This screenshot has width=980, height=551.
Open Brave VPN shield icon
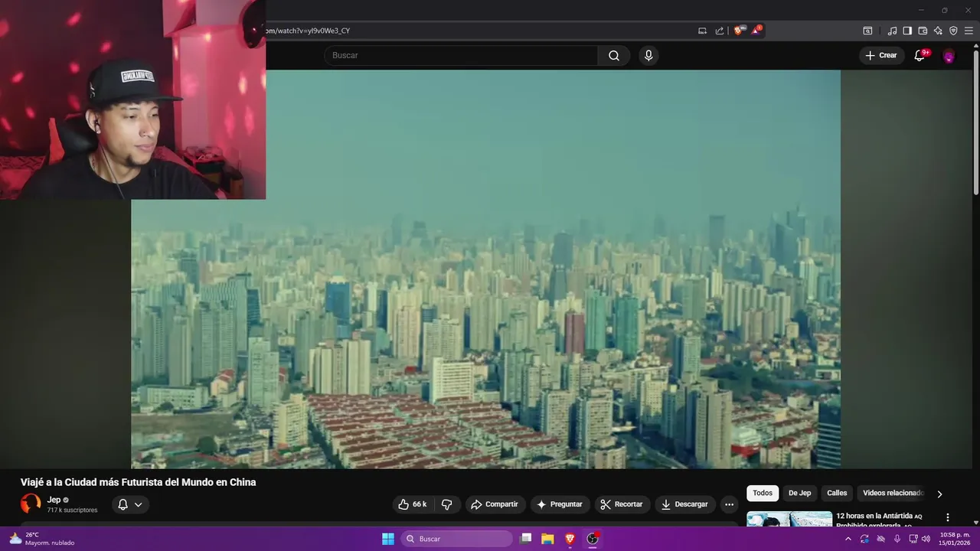953,31
